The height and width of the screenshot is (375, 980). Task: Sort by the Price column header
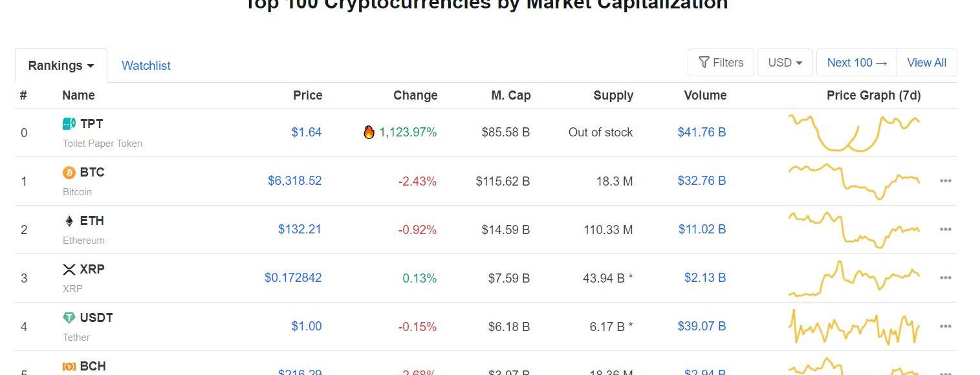click(x=307, y=96)
